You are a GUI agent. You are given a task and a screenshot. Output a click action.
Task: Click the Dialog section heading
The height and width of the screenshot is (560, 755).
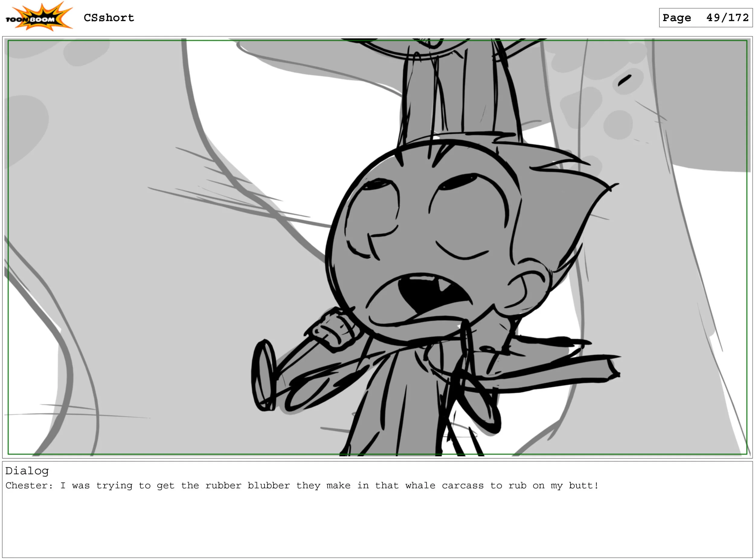27,471
